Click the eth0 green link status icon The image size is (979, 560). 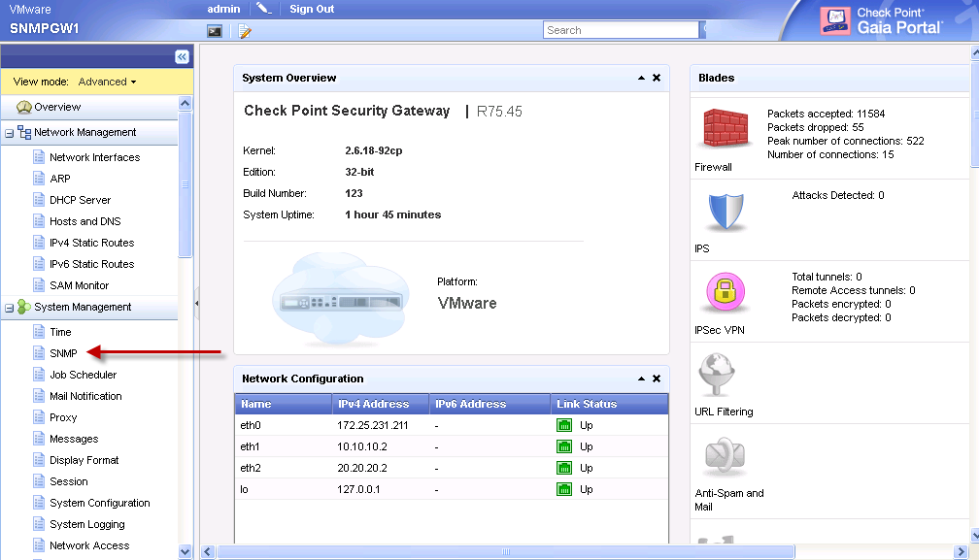coord(563,425)
